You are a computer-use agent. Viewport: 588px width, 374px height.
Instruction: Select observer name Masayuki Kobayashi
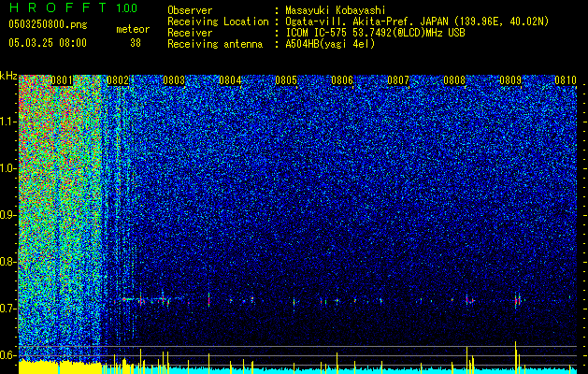point(336,11)
